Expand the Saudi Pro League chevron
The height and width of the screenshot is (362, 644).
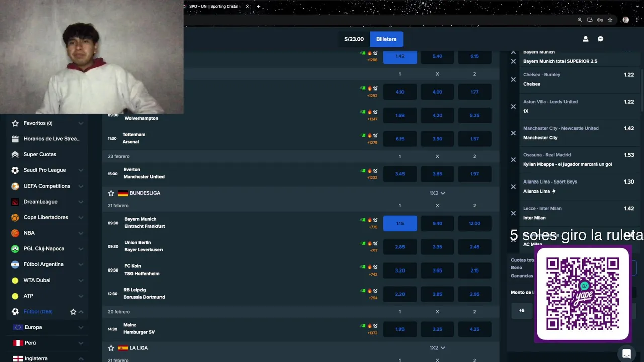tap(80, 170)
